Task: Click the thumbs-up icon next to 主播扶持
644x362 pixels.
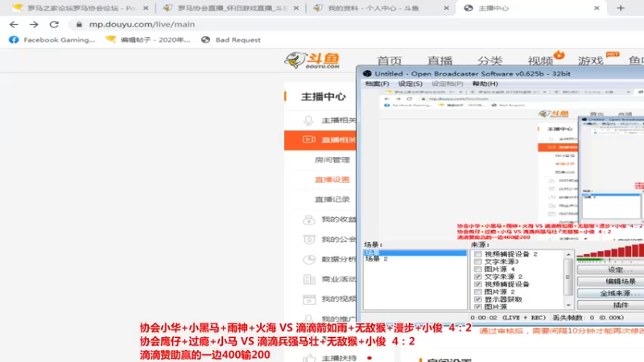Action: point(309,358)
